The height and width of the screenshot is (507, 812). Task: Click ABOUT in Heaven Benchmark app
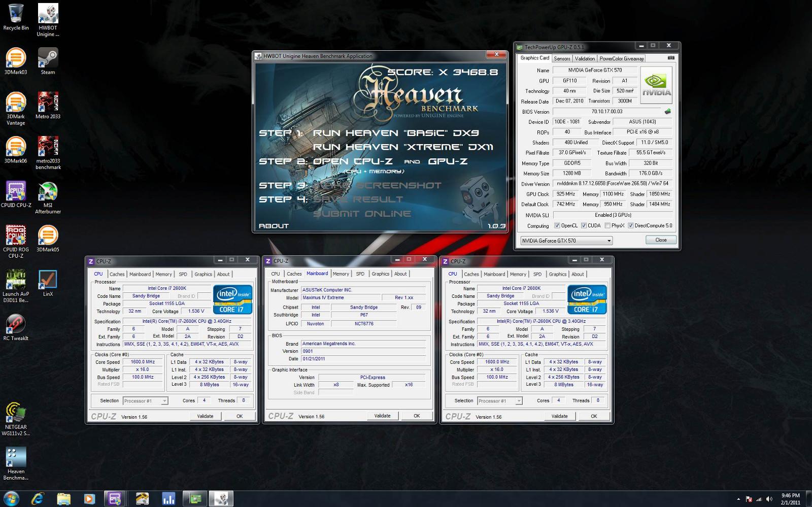tap(274, 226)
